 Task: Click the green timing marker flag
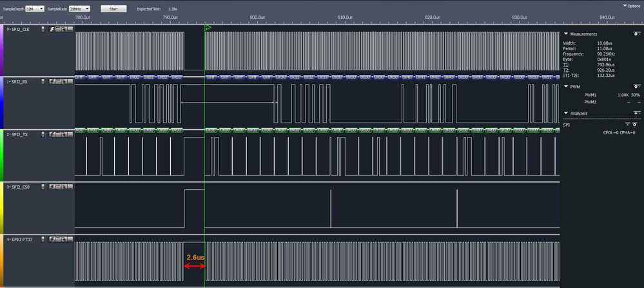coord(208,28)
